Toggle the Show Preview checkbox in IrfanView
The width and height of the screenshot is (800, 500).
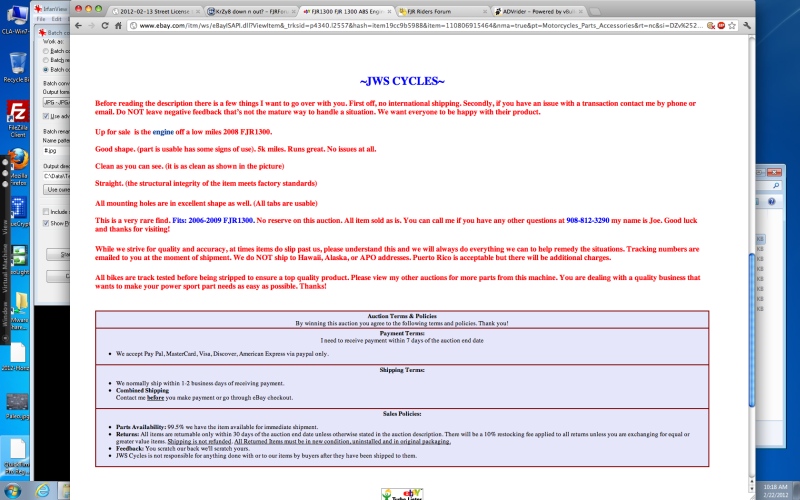click(46, 223)
